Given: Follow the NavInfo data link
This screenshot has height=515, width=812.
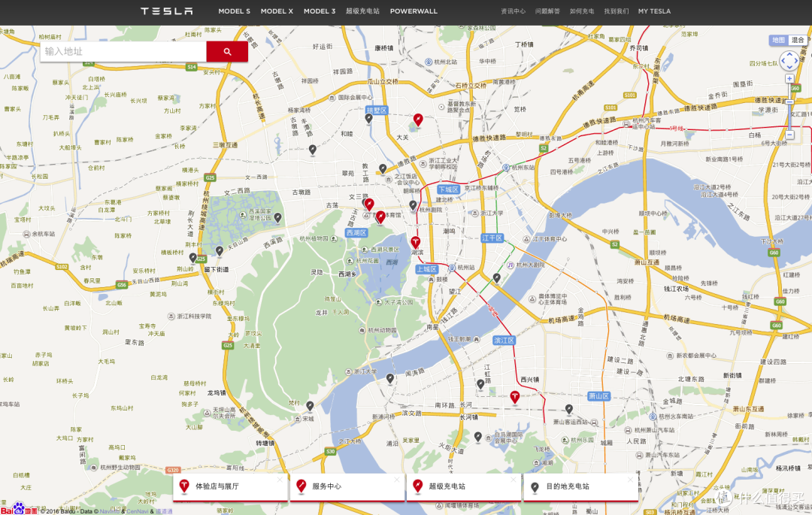Looking at the screenshot, I should click(110, 511).
